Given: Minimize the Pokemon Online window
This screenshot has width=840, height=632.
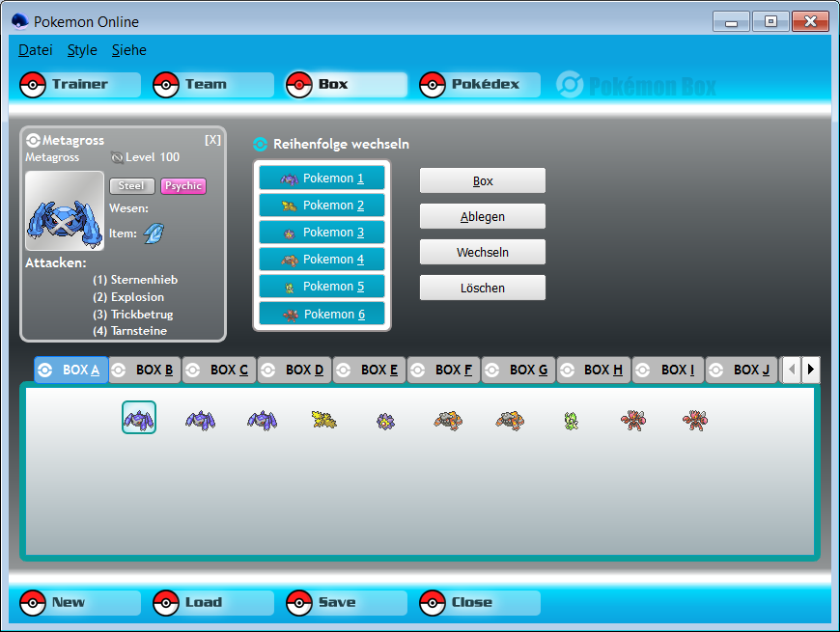Looking at the screenshot, I should click(x=731, y=21).
